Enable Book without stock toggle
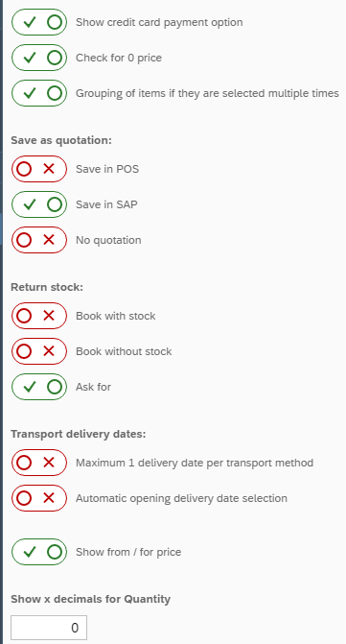 39,351
